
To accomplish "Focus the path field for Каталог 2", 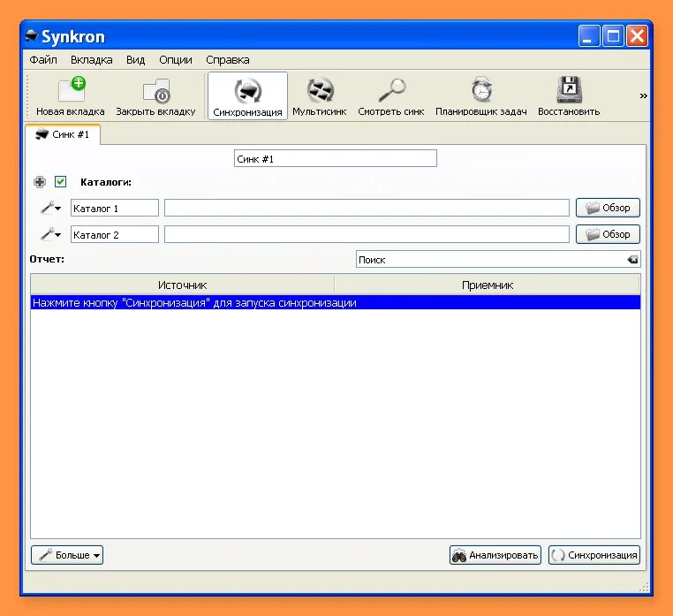I will [367, 234].
